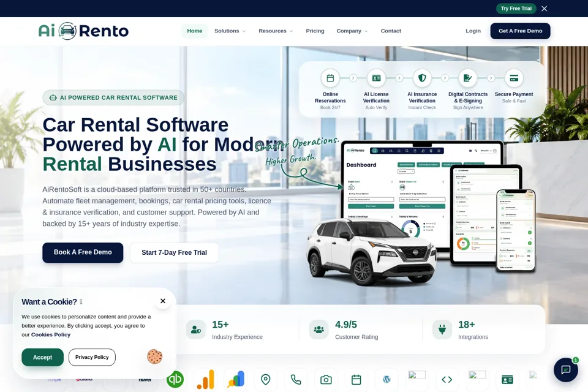This screenshot has width=588, height=392.
Task: Click the arrow after AI Insurance Verification step
Action: click(x=445, y=78)
